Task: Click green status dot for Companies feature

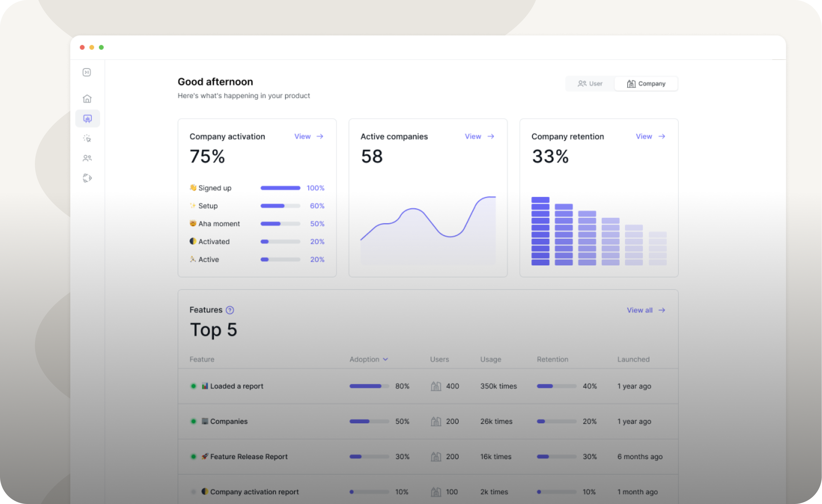Action: pyautogui.click(x=193, y=421)
